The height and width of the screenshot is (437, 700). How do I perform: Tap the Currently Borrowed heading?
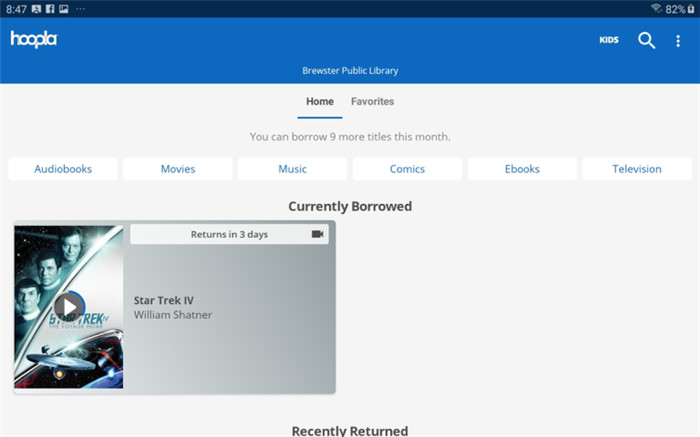tap(350, 206)
